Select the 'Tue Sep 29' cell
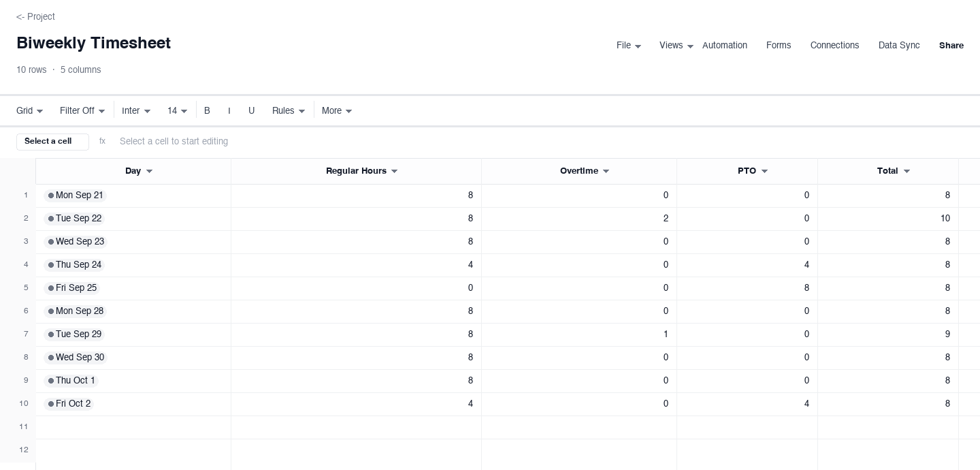Screen dimensions: 980x470 click(133, 334)
